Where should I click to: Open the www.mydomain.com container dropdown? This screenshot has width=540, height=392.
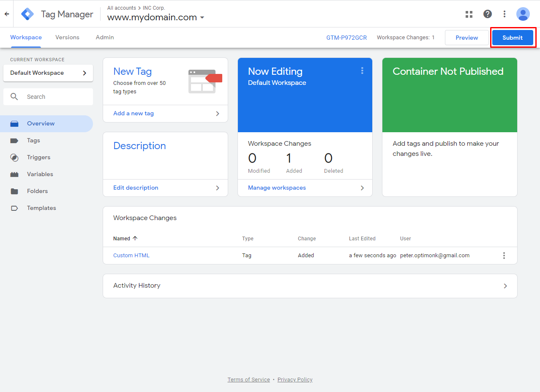coord(156,17)
